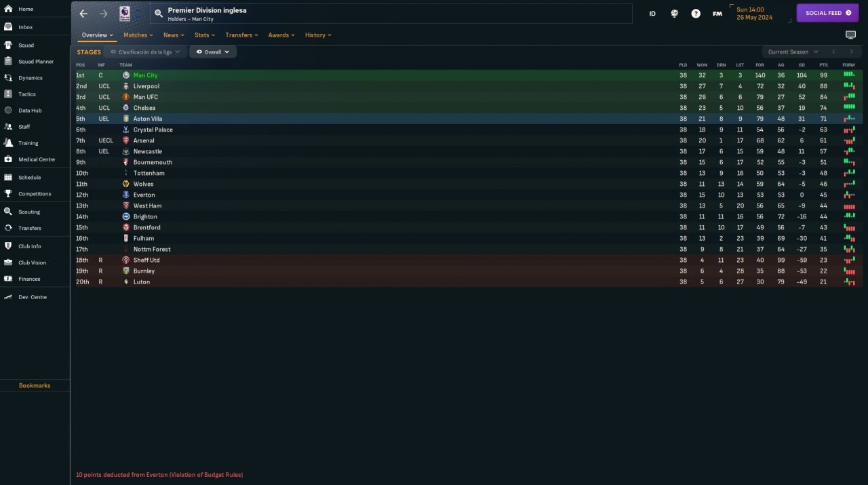This screenshot has width=868, height=485.
Task: Open Luton team link
Action: (142, 282)
